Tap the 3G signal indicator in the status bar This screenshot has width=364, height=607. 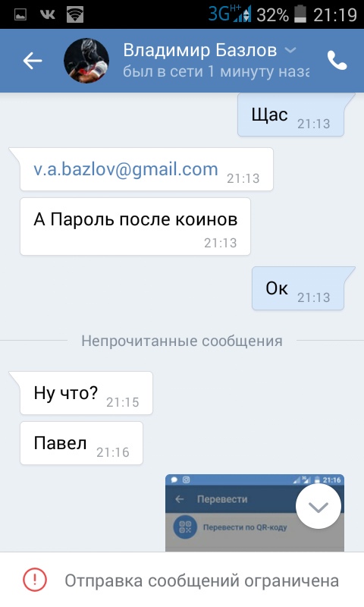230,14
